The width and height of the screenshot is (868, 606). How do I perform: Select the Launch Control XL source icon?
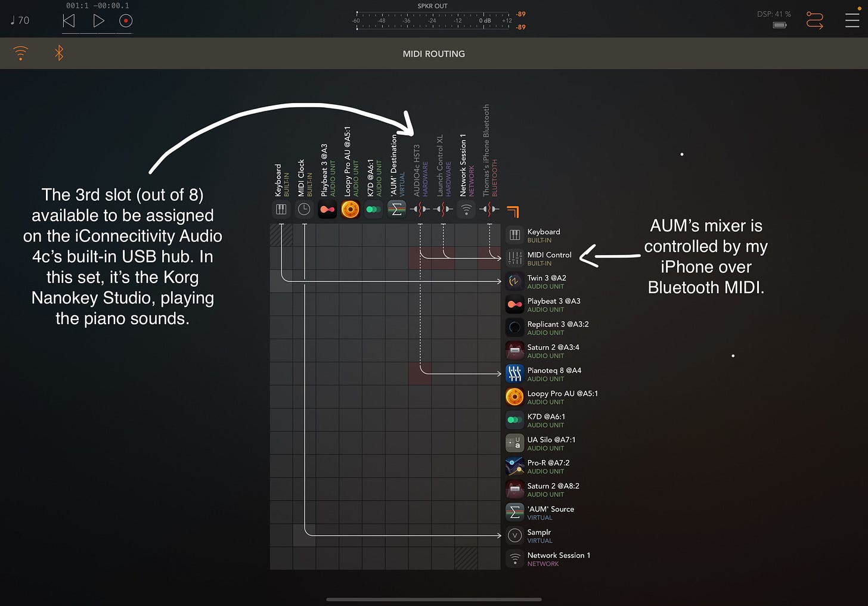pos(443,209)
